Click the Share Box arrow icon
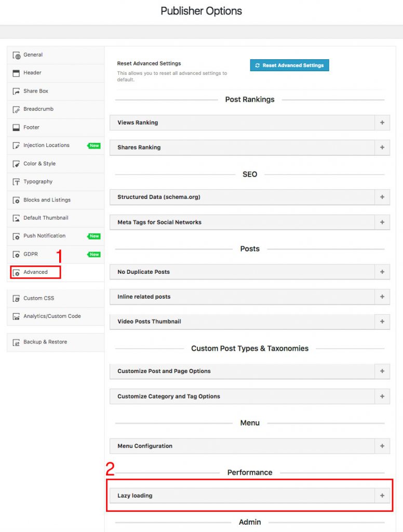The width and height of the screenshot is (403, 532). coord(16,91)
